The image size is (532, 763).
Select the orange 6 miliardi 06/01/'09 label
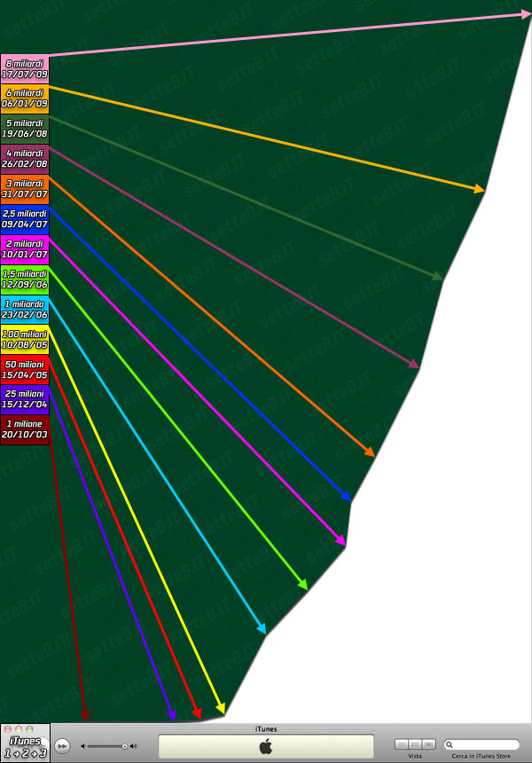25,98
